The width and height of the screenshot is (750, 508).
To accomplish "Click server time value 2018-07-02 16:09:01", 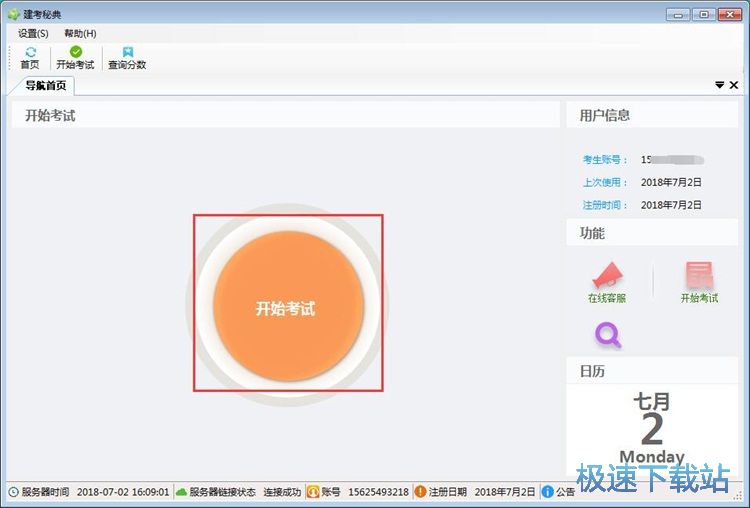I will tap(123, 492).
